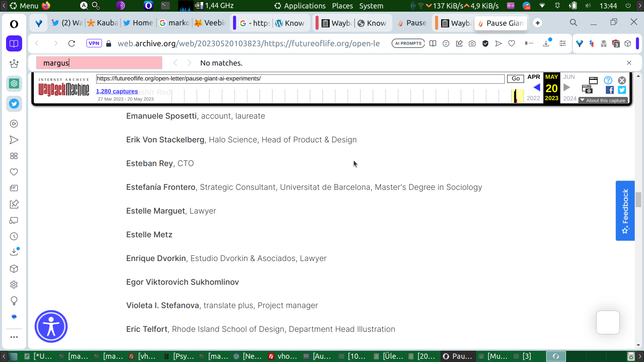The image size is (644, 362).
Task: Open the sidebar three-dots more menu
Action: coord(14,337)
